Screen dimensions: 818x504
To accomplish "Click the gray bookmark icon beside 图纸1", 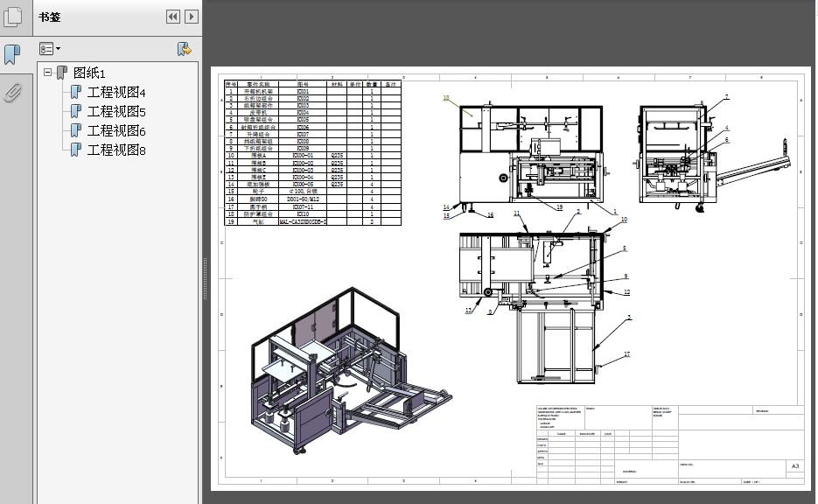I will point(62,73).
